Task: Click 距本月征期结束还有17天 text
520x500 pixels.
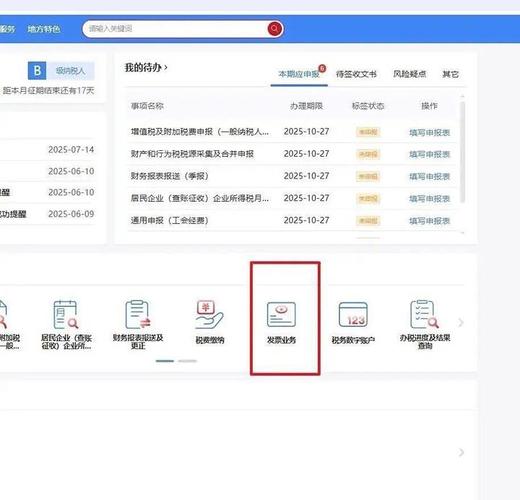Action: coord(49,91)
